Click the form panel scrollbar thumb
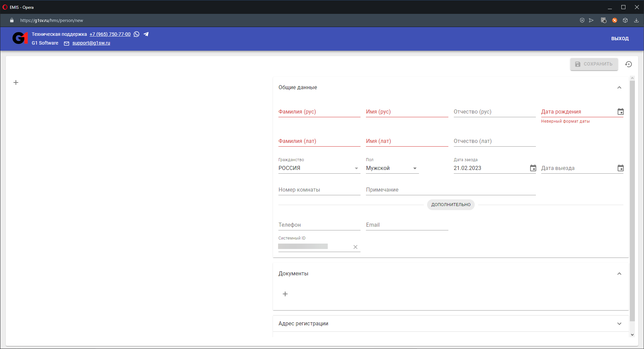644x349 pixels. click(632, 201)
